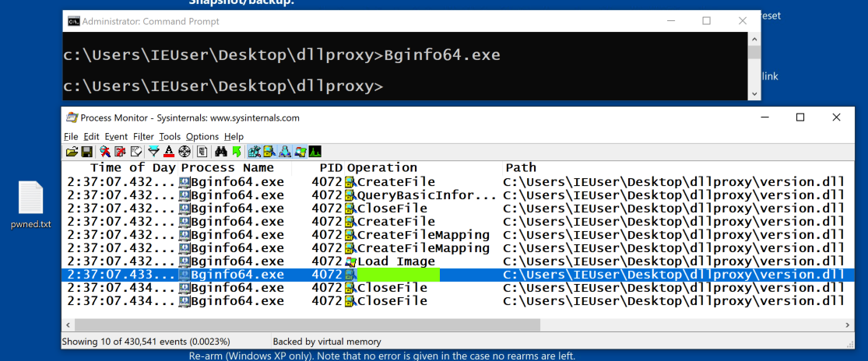Click Bginfo64.exe icon in QueryBasicInfor row
This screenshot has width=868, height=361.
tap(185, 195)
